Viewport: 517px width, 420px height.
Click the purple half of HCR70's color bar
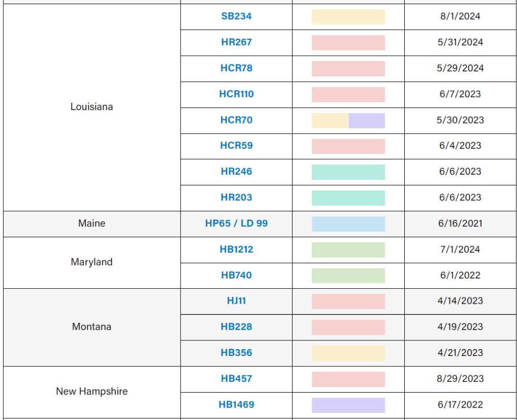tap(367, 120)
